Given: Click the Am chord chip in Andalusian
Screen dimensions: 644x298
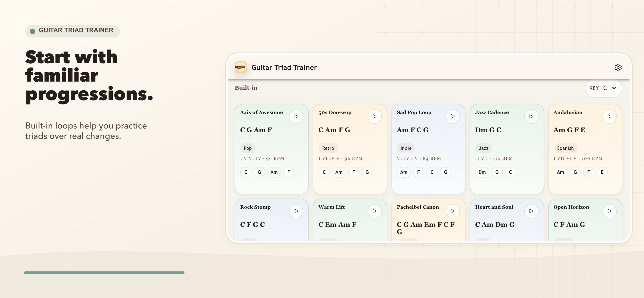Looking at the screenshot, I should (561, 172).
